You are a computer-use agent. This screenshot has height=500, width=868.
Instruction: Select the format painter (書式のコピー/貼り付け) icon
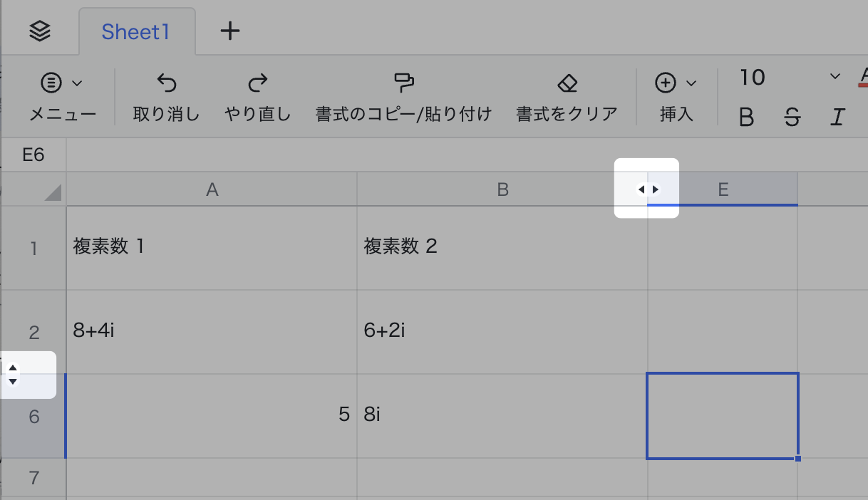[x=403, y=83]
